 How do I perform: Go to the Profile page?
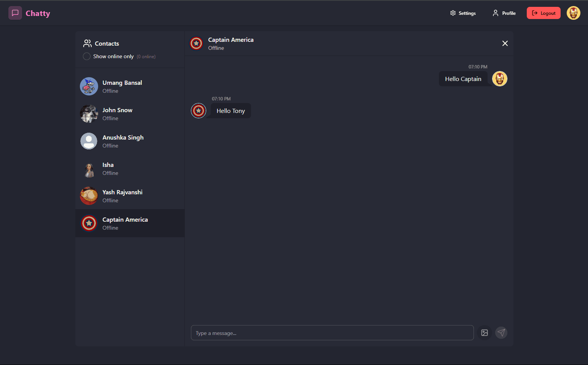pyautogui.click(x=504, y=13)
